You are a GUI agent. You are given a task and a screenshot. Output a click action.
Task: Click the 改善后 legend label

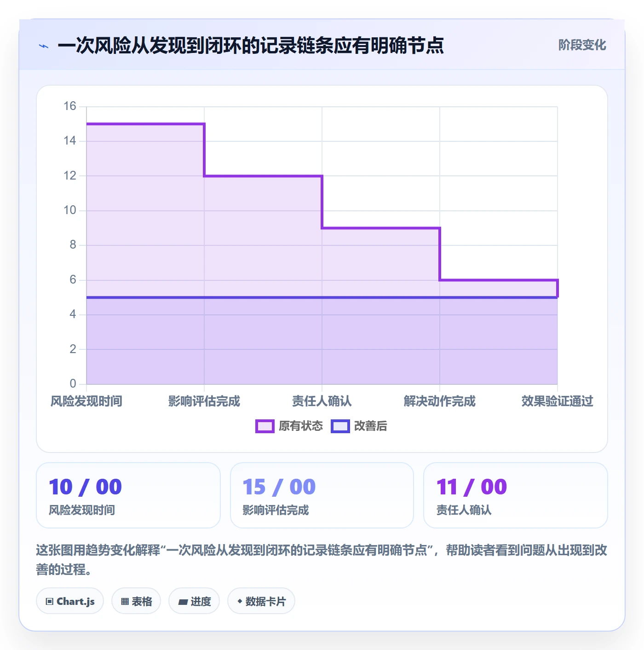click(x=370, y=426)
